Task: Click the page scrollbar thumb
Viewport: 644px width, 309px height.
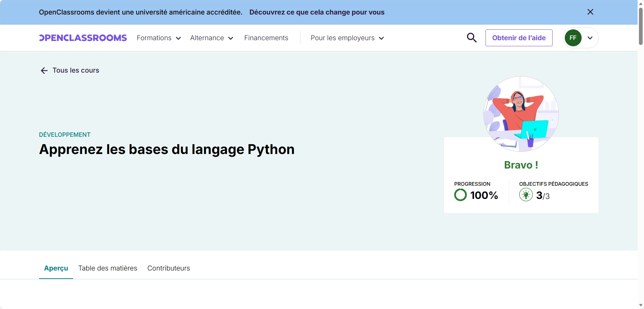Action: coord(641,26)
